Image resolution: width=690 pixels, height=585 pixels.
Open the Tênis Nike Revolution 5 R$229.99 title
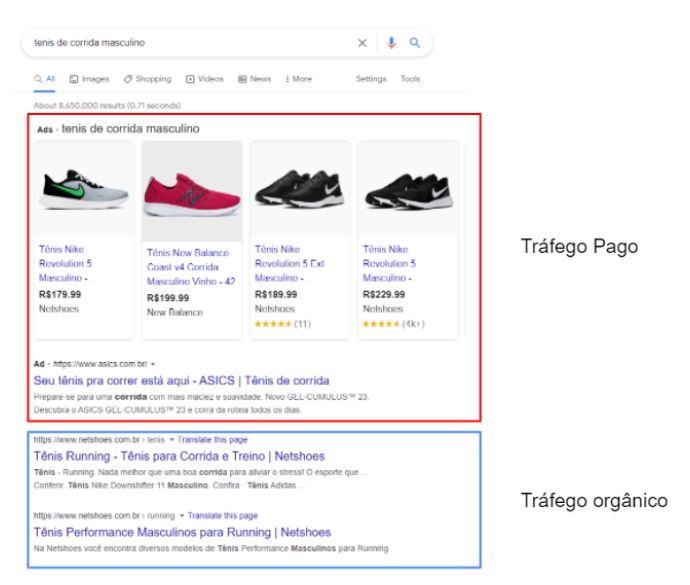(389, 264)
